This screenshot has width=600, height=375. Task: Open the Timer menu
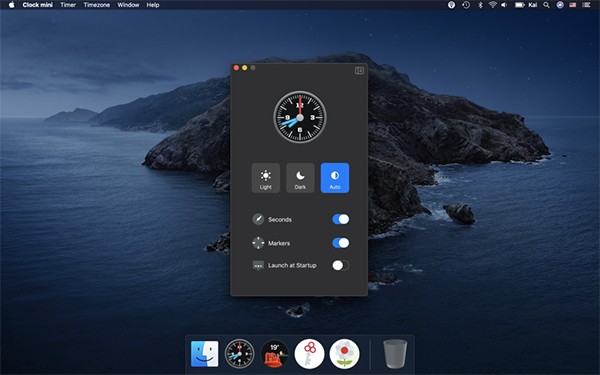tap(68, 5)
